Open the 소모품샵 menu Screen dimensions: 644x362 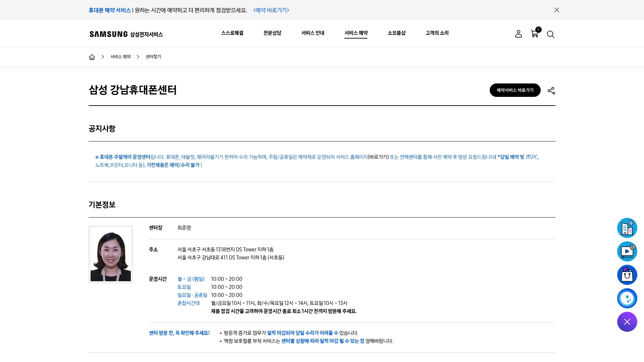tap(397, 33)
